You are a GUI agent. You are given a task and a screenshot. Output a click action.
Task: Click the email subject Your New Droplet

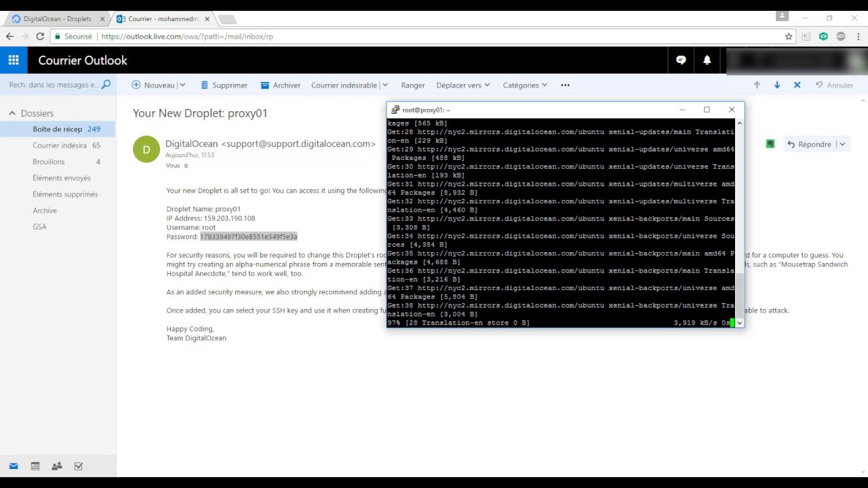(200, 113)
